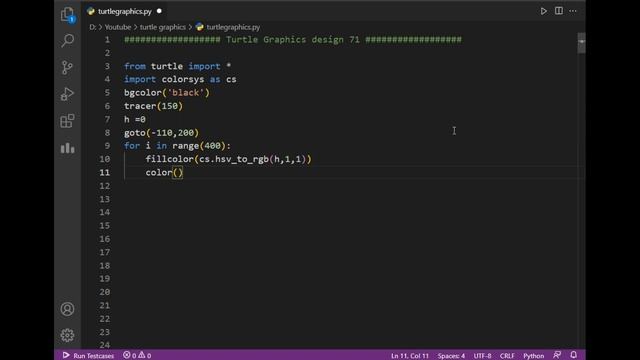Change indentation via Spaces: 4
This screenshot has height=360, width=640.
click(451, 356)
